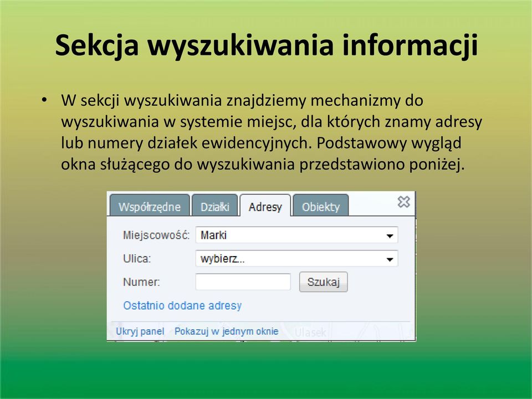532x399 pixels.
Task: Open Ostatnio dodane adresy link
Action: tap(182, 306)
